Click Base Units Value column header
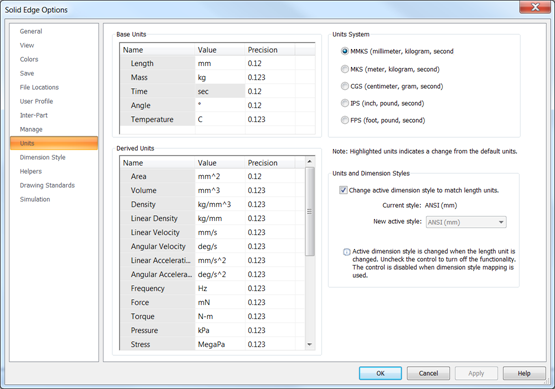 click(220, 50)
